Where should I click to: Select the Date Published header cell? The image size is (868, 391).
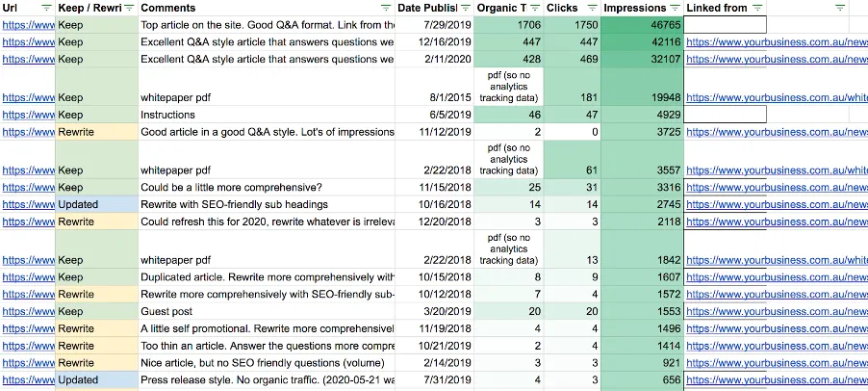tap(435, 8)
